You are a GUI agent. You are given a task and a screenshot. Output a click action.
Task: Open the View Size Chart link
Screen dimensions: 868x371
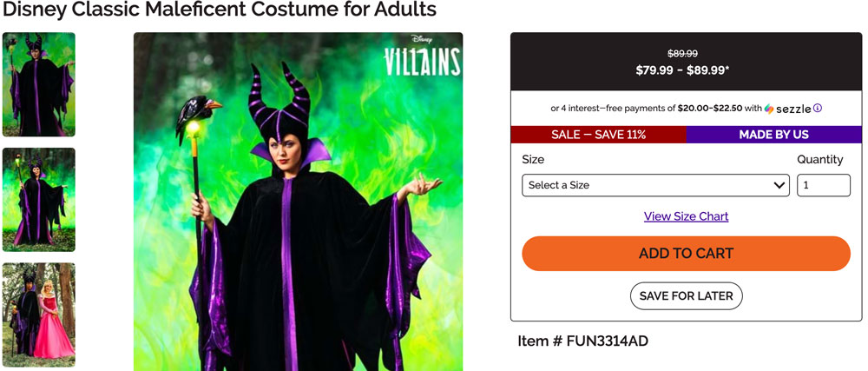pyautogui.click(x=686, y=216)
